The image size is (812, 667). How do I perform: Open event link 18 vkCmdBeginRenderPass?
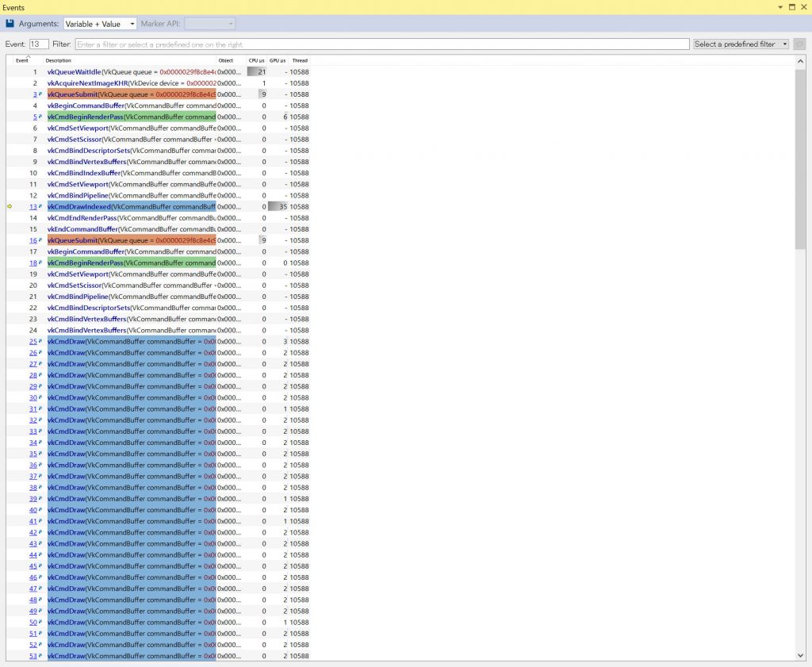click(x=33, y=263)
